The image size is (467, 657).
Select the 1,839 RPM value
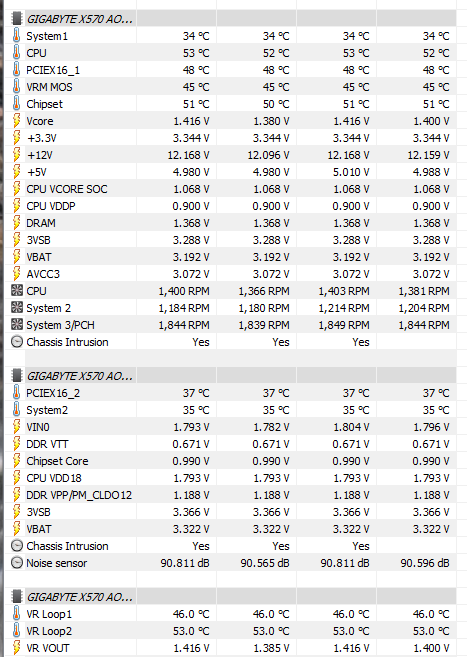click(x=264, y=325)
